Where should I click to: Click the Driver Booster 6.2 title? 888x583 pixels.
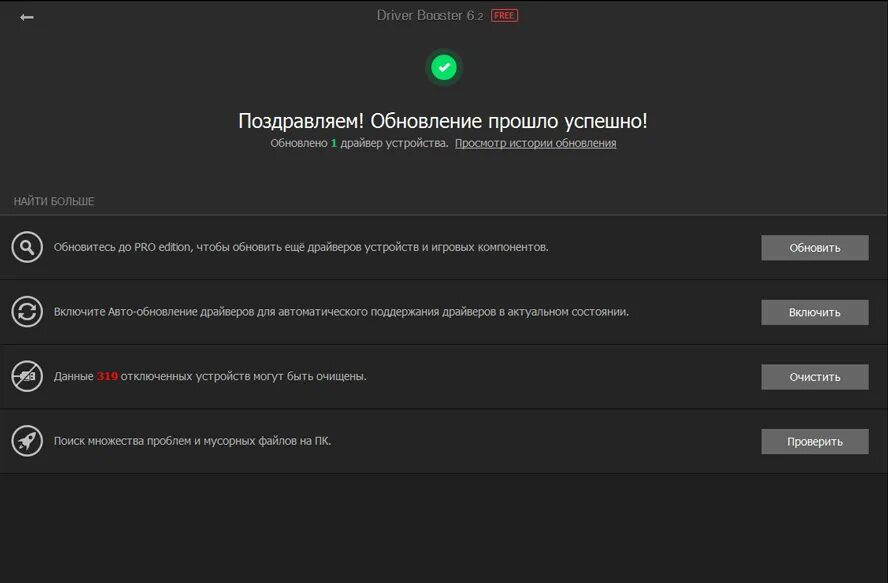(430, 15)
